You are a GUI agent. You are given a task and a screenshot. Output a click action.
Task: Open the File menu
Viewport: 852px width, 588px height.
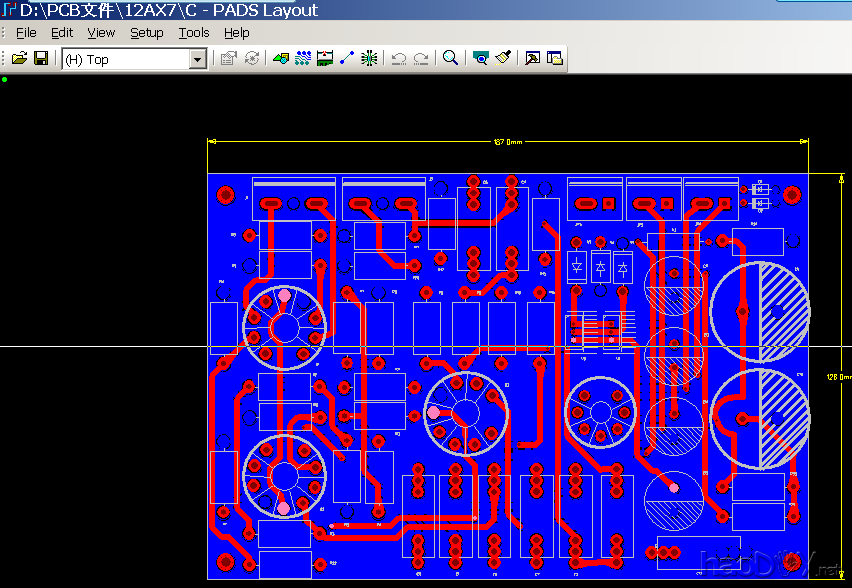(x=26, y=33)
